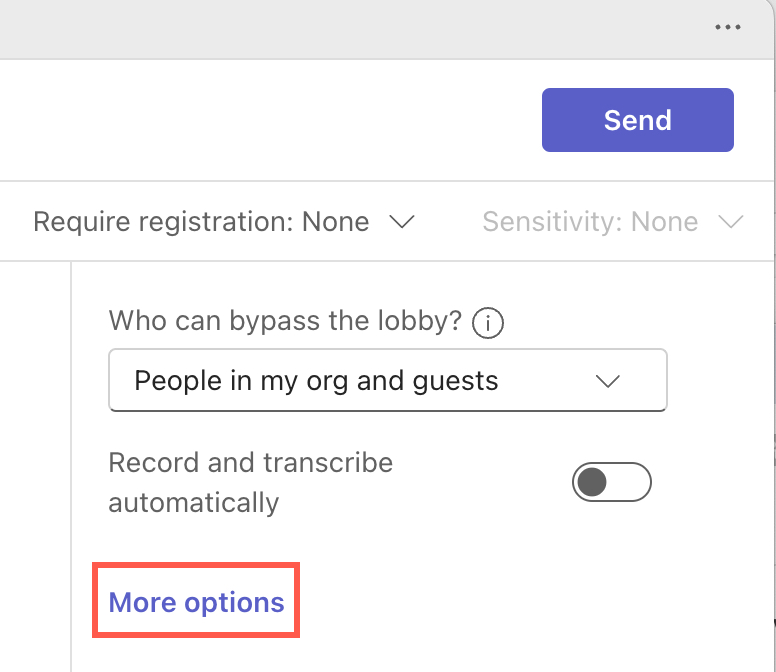Screen dimensions: 776x672
Task: Click the dark knob of the record toggle
Action: (x=593, y=482)
